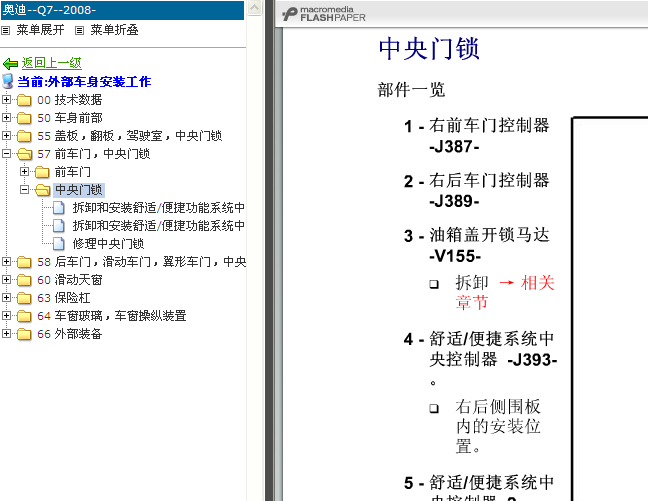648x501 pixels.
Task: Click the 当前:外部车身安装工作 heading
Action: pos(84,82)
